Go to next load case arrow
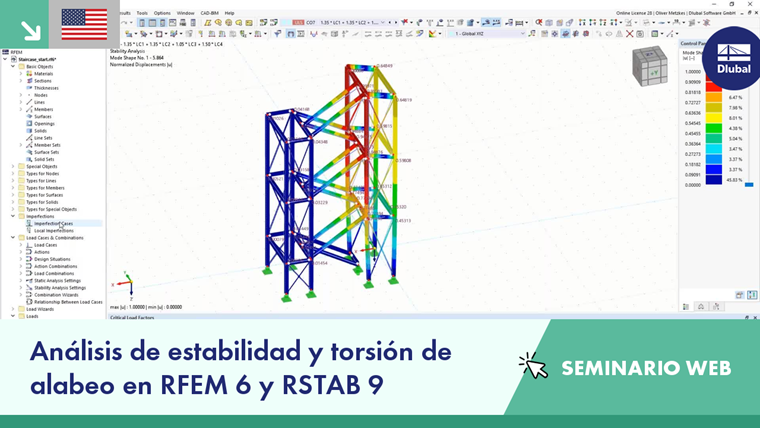The image size is (760, 428). pos(396,22)
